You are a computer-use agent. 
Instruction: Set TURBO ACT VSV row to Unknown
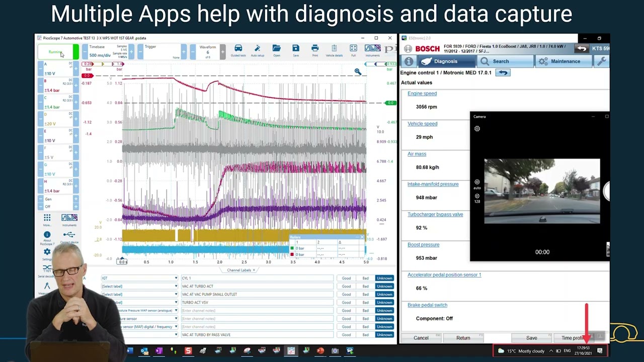tap(384, 302)
